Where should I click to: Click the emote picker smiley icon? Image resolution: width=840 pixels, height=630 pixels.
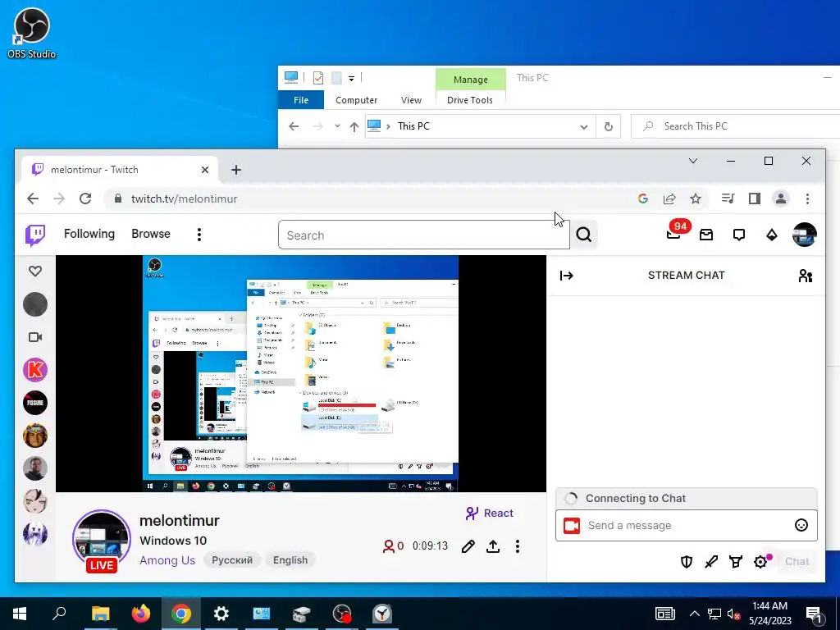click(801, 525)
